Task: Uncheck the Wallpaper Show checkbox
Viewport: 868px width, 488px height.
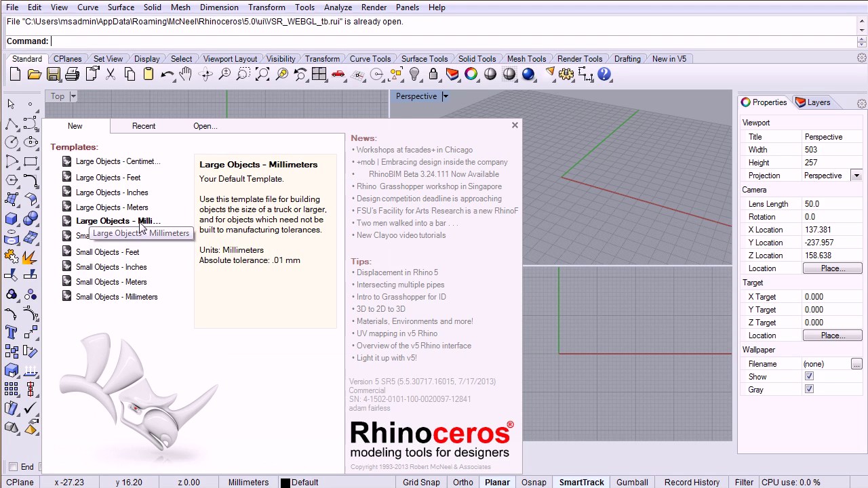Action: pyautogui.click(x=809, y=377)
